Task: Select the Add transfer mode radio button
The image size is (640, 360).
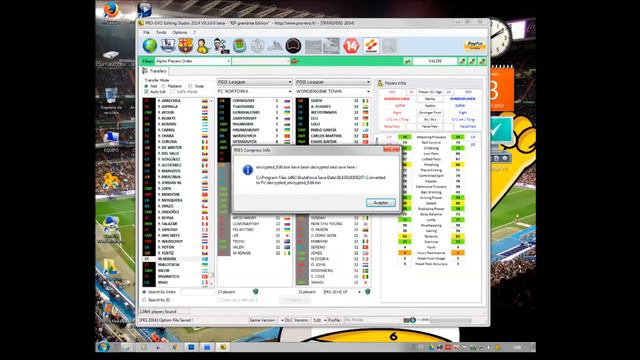Action: point(146,86)
